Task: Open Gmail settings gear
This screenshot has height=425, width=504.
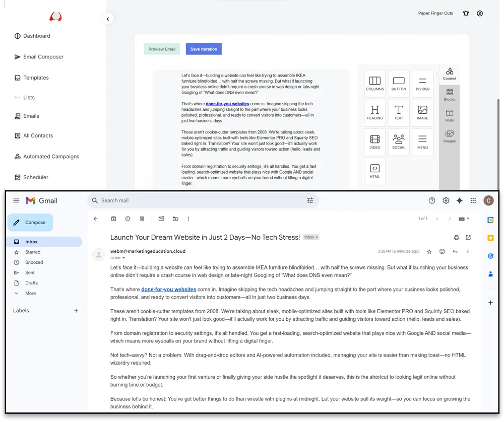Action: (446, 200)
